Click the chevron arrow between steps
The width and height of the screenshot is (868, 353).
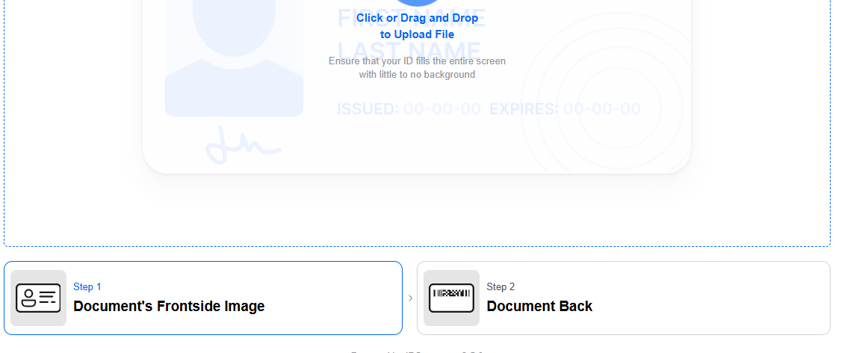click(410, 298)
